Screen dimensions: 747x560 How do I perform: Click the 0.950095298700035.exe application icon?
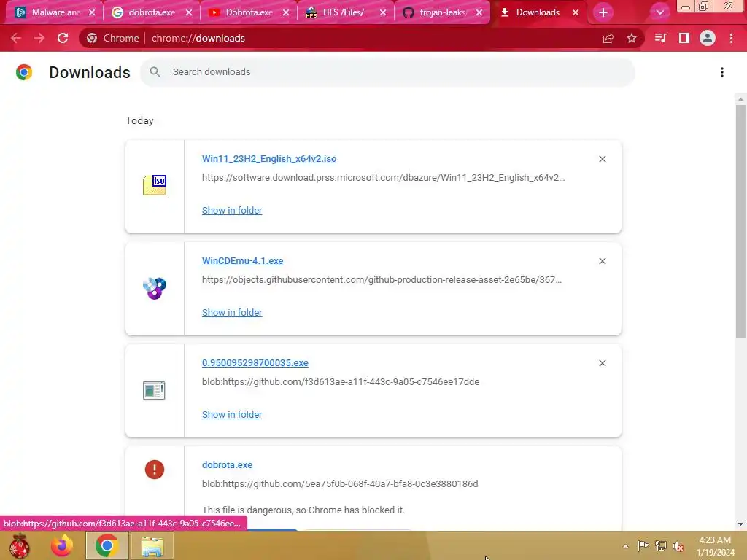tap(155, 391)
